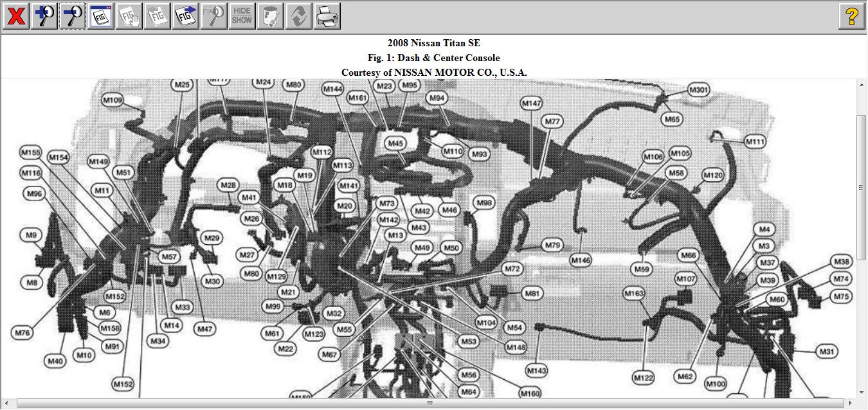Viewport: 868px width, 410px height.
Task: Click connector label M73
Action: coord(386,204)
